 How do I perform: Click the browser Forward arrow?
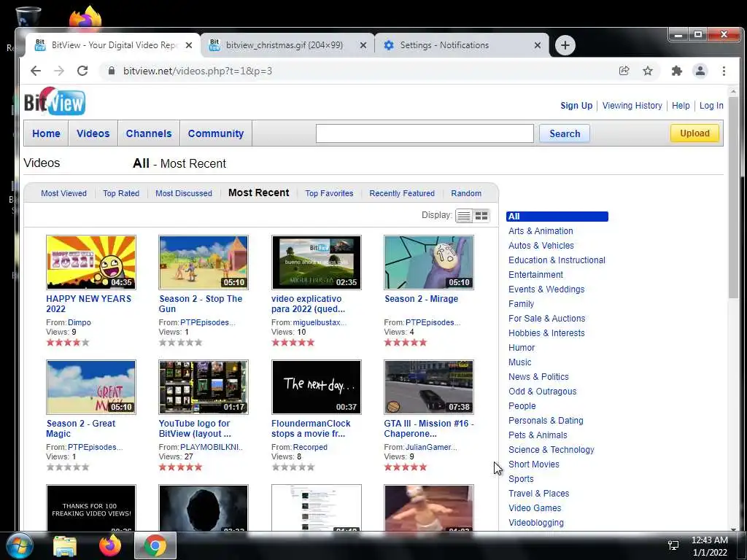click(59, 71)
